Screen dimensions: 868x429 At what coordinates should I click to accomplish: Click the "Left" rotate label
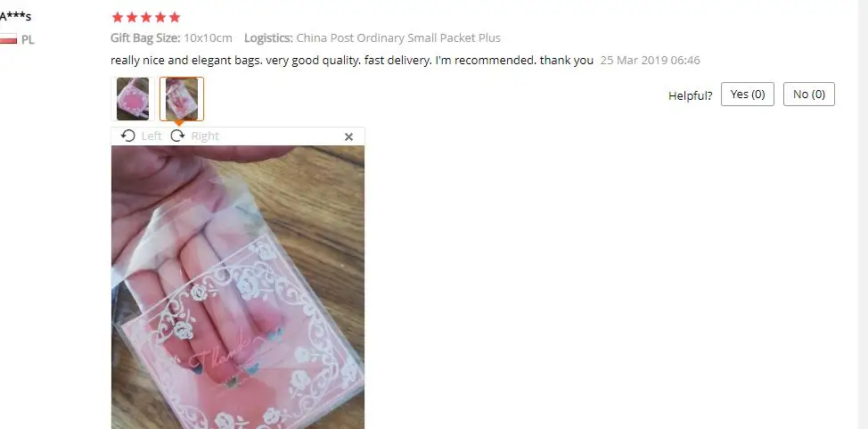[151, 136]
